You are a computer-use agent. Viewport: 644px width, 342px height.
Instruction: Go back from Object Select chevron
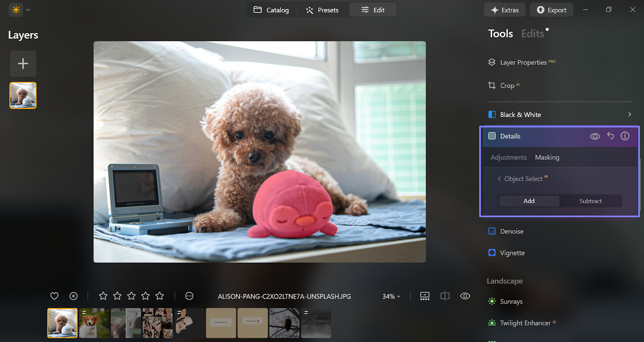[500, 179]
